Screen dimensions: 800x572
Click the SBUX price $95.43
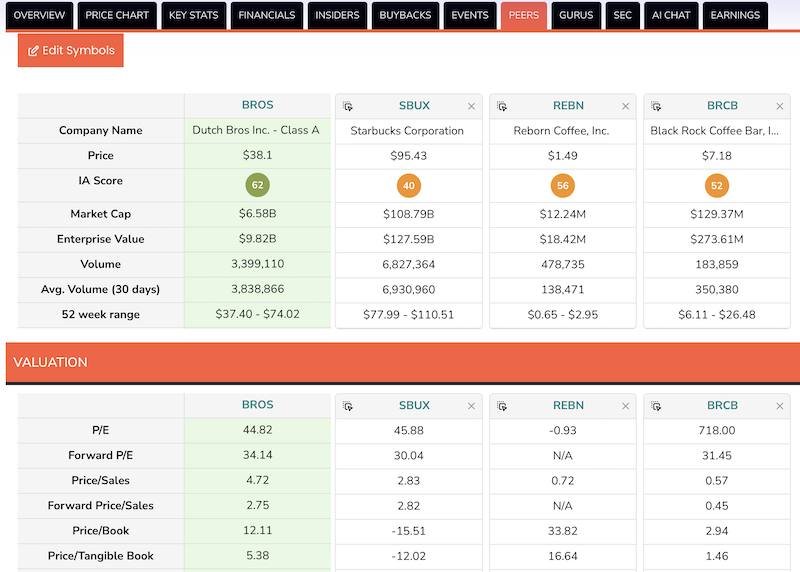409,156
